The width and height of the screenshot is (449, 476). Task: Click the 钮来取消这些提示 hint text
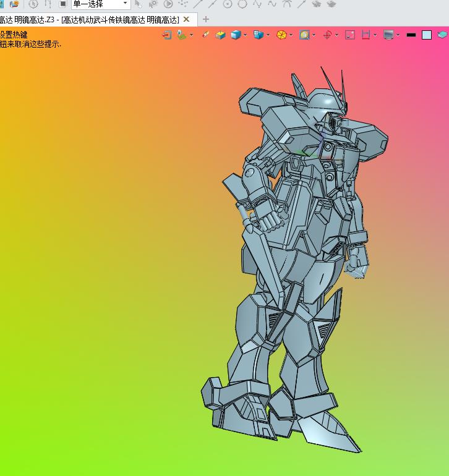[30, 45]
